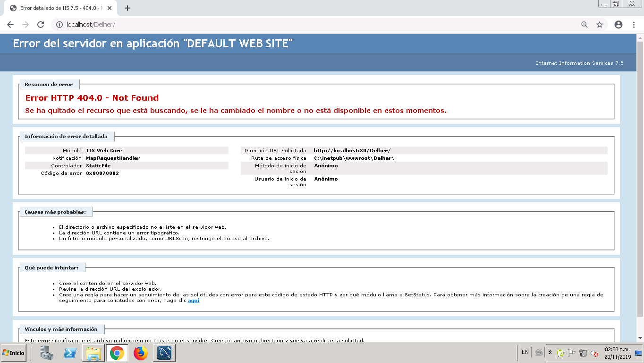Switch to Chrome taskbar icon

click(117, 353)
